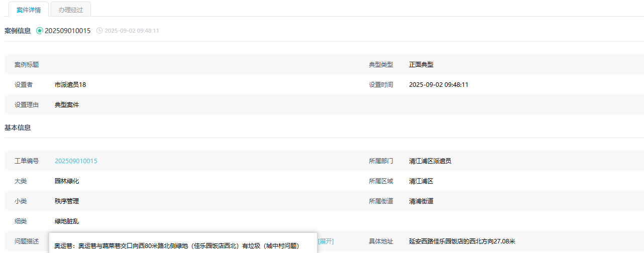Viewport: 644px width, 253px height.
Task: Click the 园林绿化 category value
Action: [67, 181]
